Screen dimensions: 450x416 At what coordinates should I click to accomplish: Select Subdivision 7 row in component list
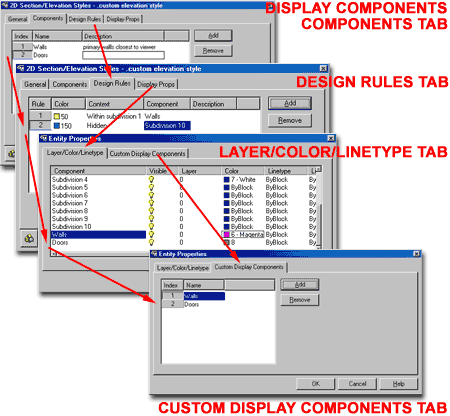pyautogui.click(x=70, y=203)
